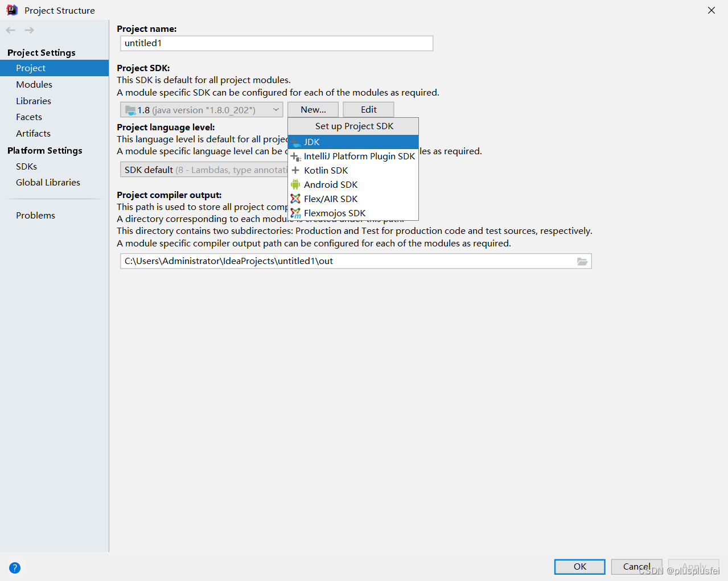The image size is (728, 581).
Task: Click the Project name: label
Action: tap(147, 28)
